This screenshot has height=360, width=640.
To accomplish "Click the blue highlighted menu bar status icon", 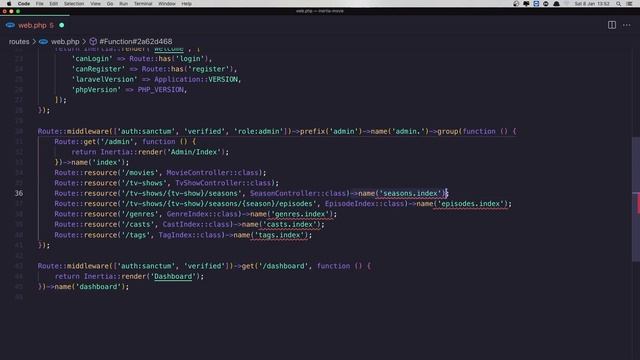I will tap(536, 4).
